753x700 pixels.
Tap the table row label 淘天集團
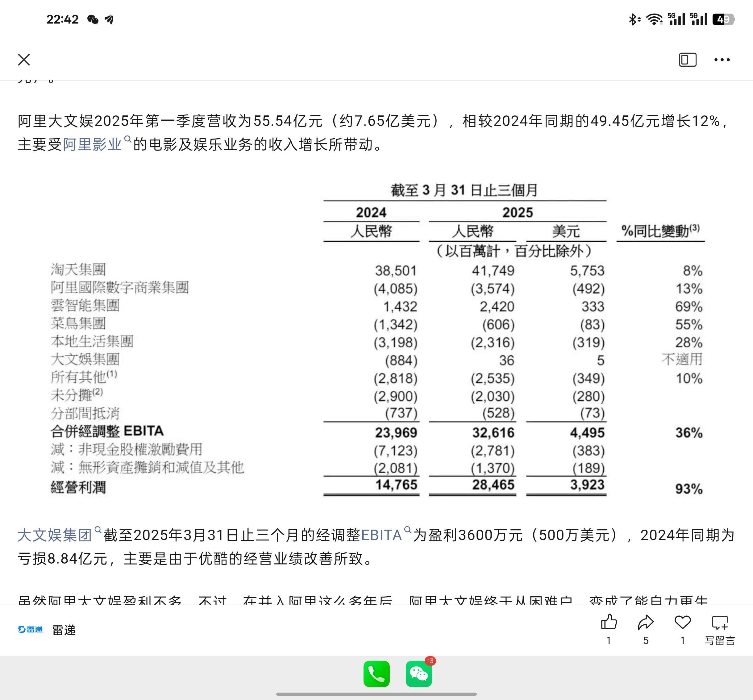(78, 270)
